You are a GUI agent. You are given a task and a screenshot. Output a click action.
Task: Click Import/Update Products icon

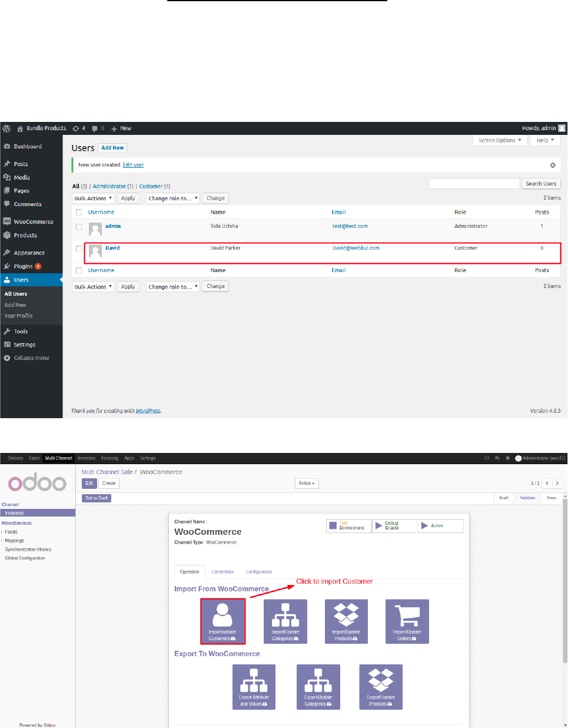(346, 621)
